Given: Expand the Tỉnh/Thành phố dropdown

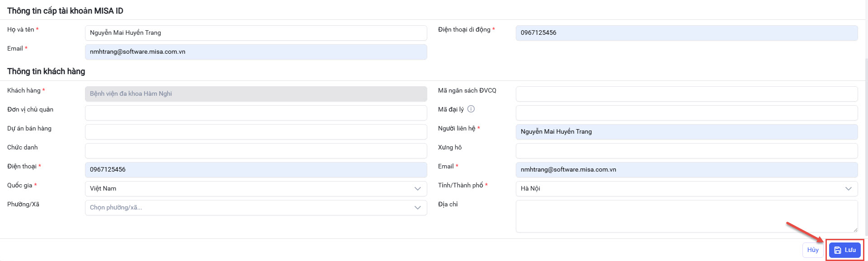Looking at the screenshot, I should tap(686, 189).
